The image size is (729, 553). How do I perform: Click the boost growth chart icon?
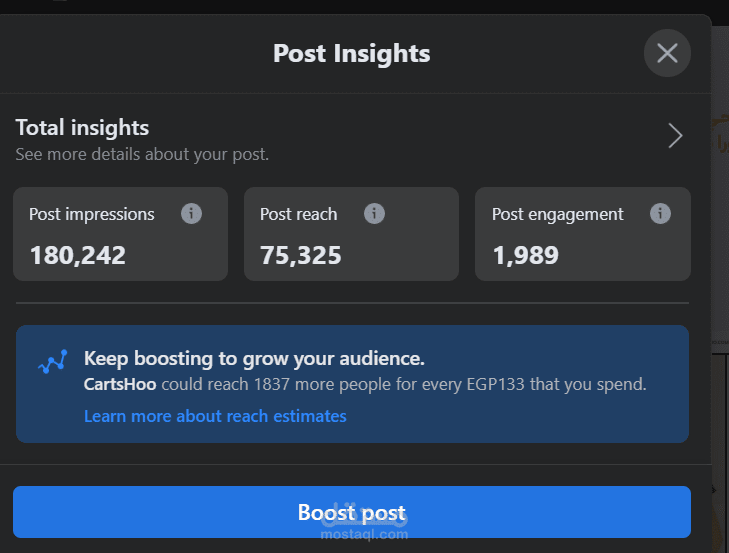(52, 362)
